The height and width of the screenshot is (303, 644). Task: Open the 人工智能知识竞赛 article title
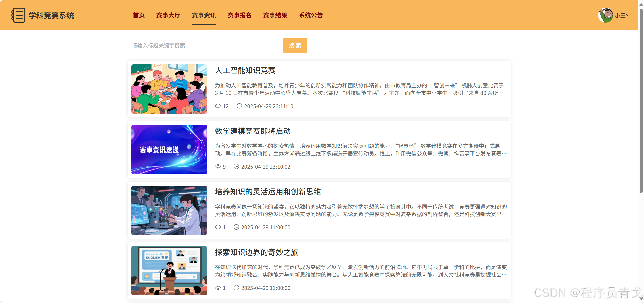click(245, 70)
